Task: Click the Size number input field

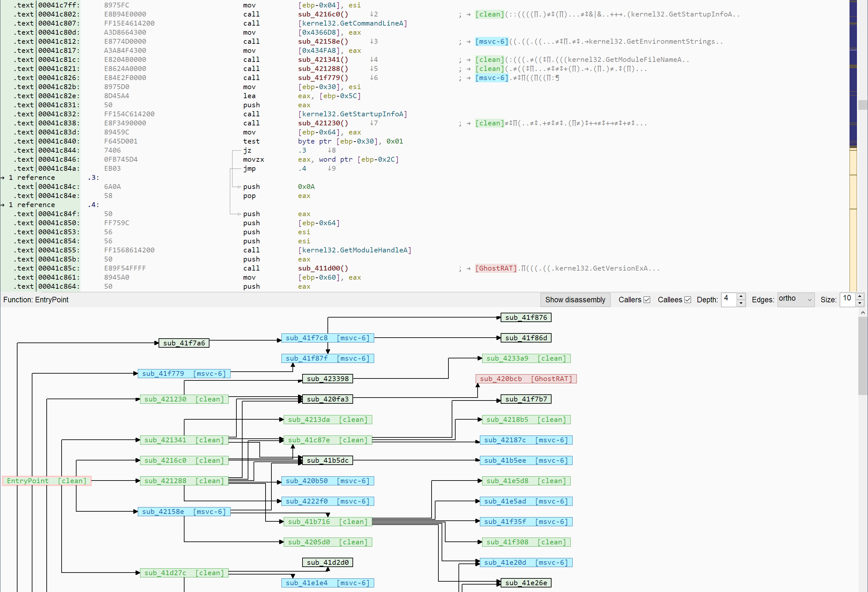Action: [x=847, y=299]
